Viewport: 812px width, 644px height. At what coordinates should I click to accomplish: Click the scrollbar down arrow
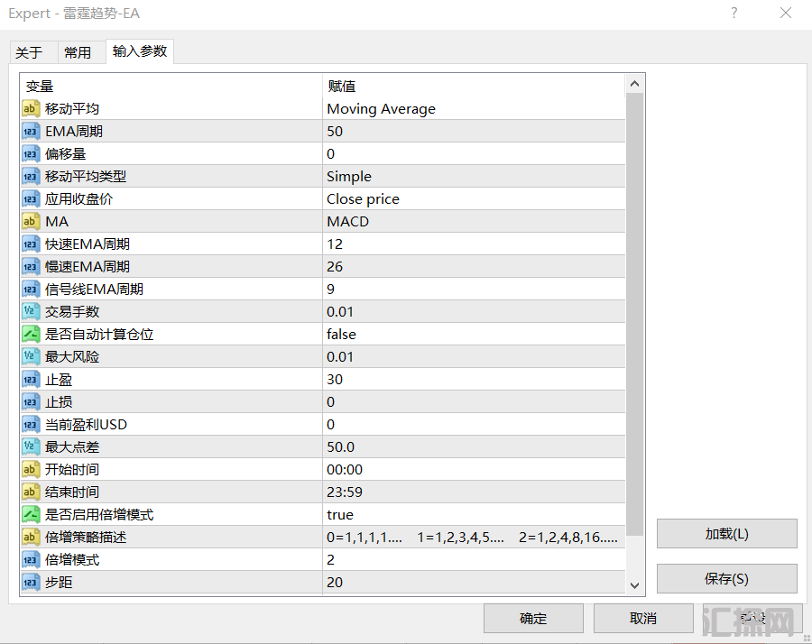(635, 585)
